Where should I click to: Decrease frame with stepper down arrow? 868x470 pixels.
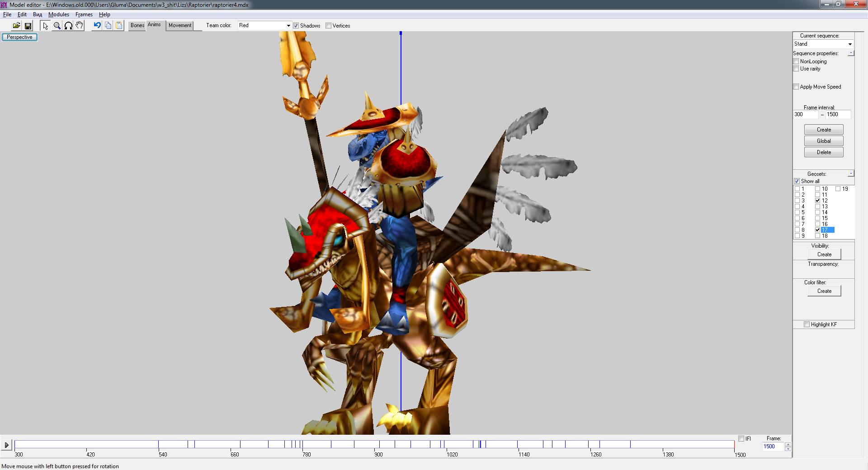pos(788,449)
